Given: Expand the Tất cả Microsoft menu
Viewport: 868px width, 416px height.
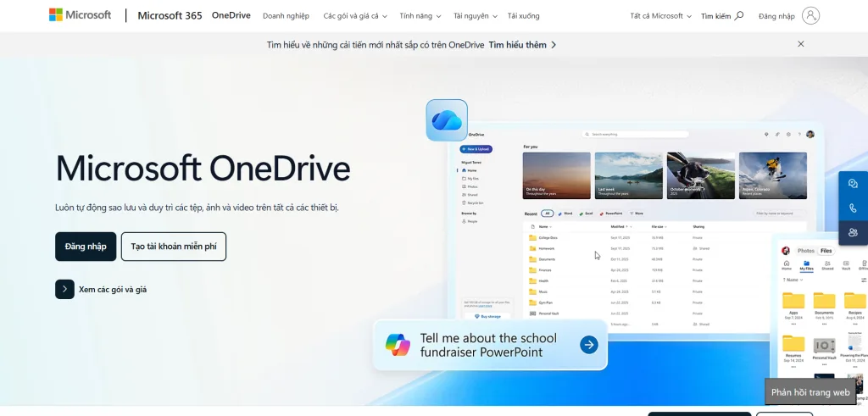Looking at the screenshot, I should coord(661,16).
